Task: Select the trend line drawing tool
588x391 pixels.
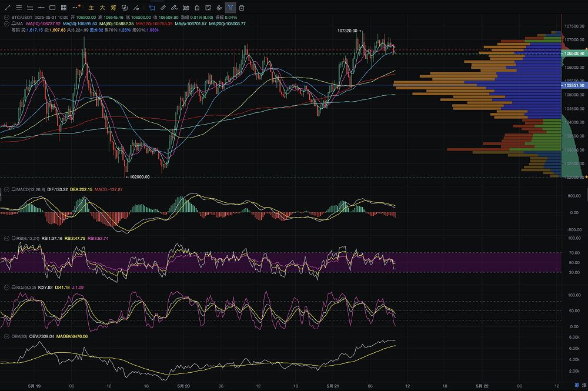Action: click(7, 8)
